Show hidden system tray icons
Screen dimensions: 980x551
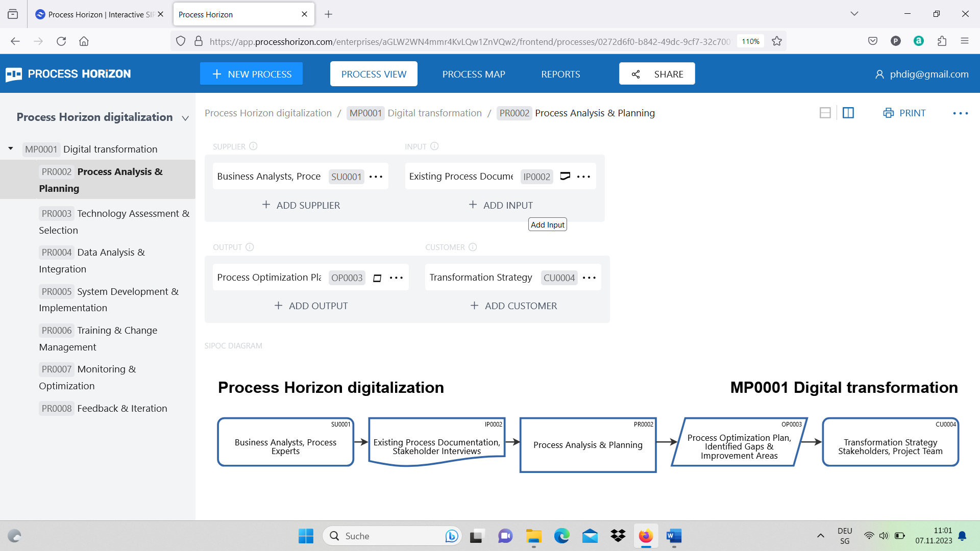pyautogui.click(x=821, y=536)
